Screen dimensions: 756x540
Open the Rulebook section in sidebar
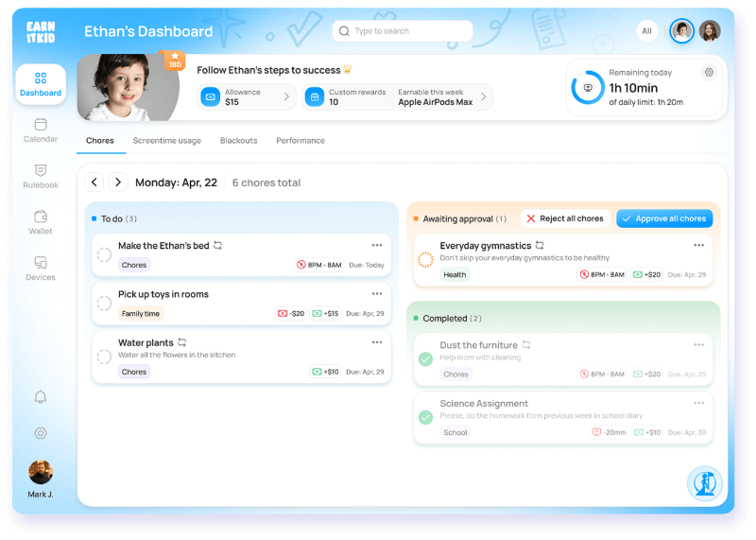click(41, 176)
